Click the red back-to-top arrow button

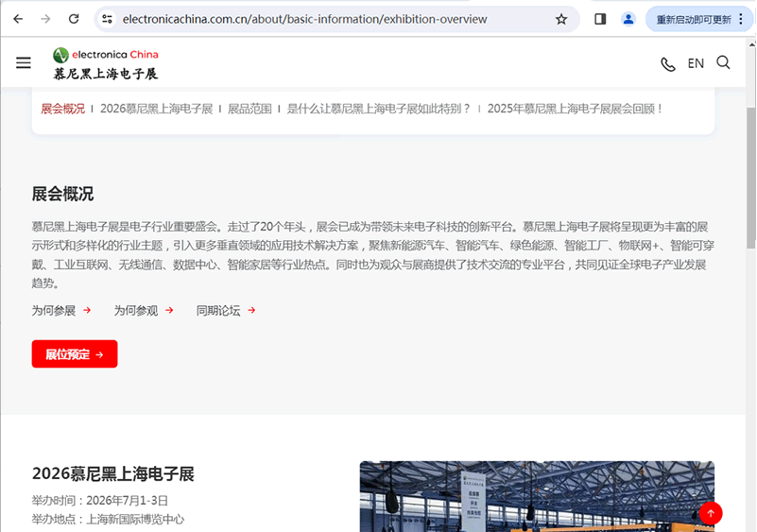(x=711, y=513)
